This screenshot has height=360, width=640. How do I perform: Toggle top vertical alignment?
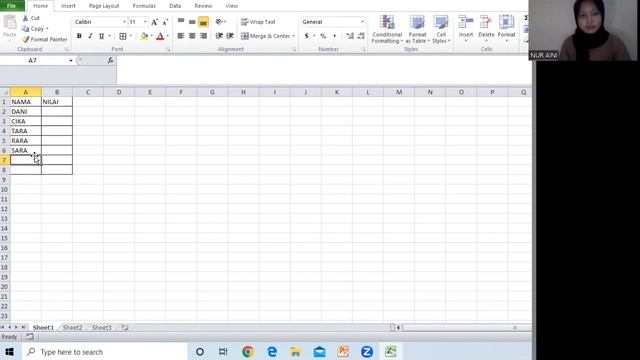(181, 22)
